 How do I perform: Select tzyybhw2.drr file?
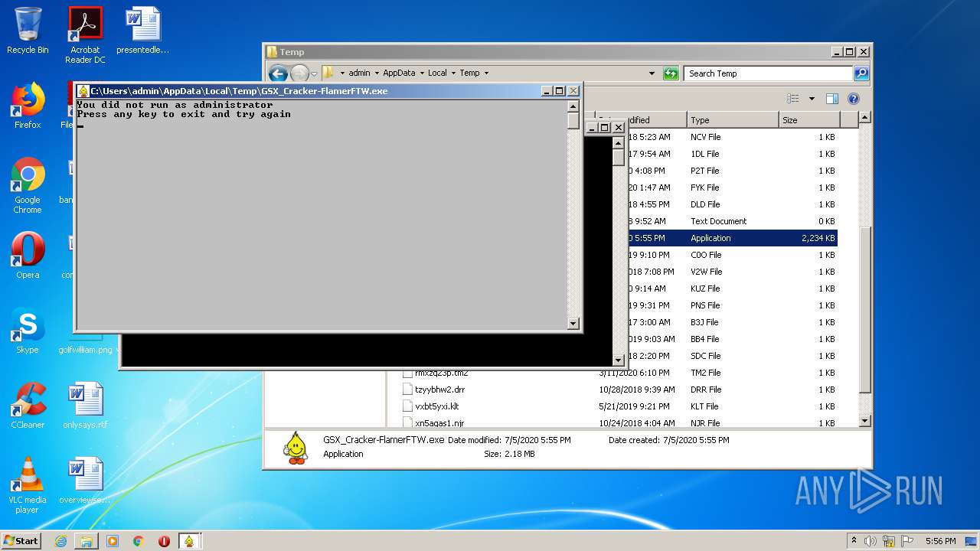(439, 390)
